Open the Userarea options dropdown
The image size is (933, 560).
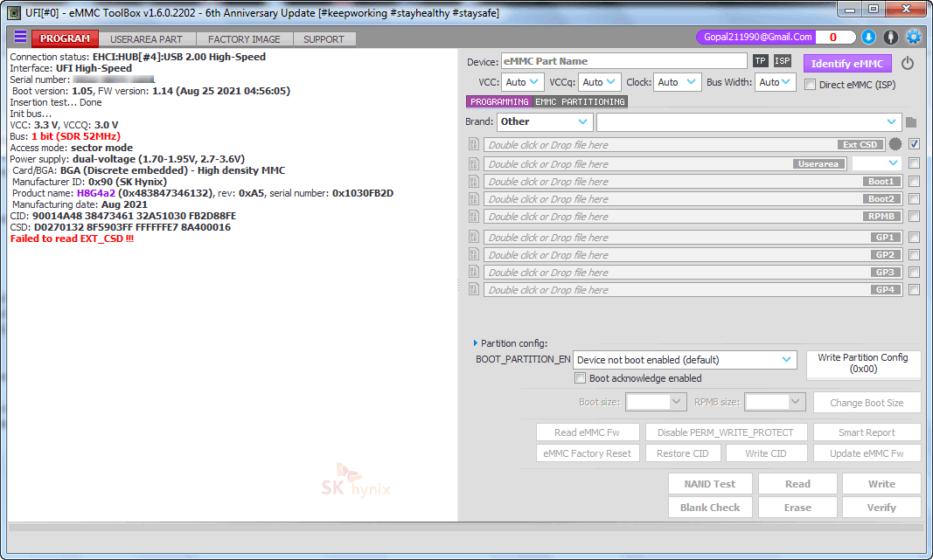(x=876, y=162)
